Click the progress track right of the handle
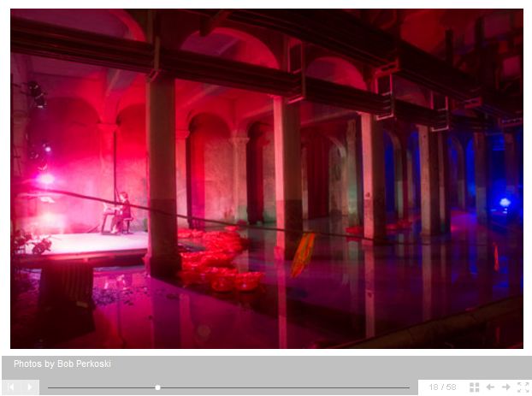532x396 pixels. [282, 387]
